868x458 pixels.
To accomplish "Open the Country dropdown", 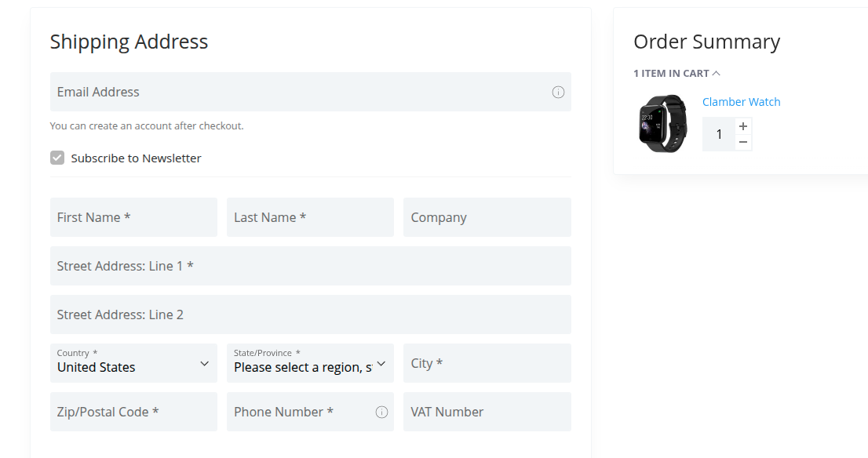I will [x=133, y=363].
